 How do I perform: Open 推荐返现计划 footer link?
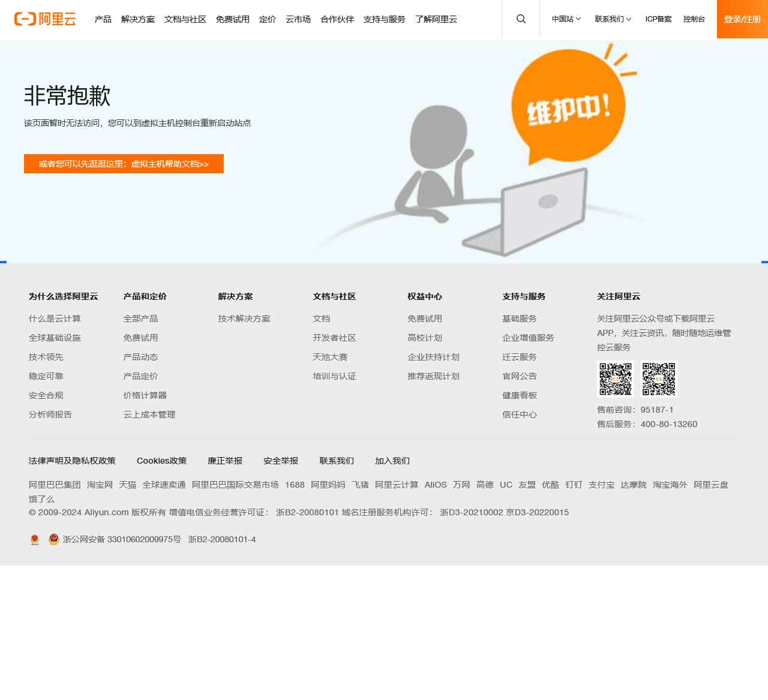[434, 376]
